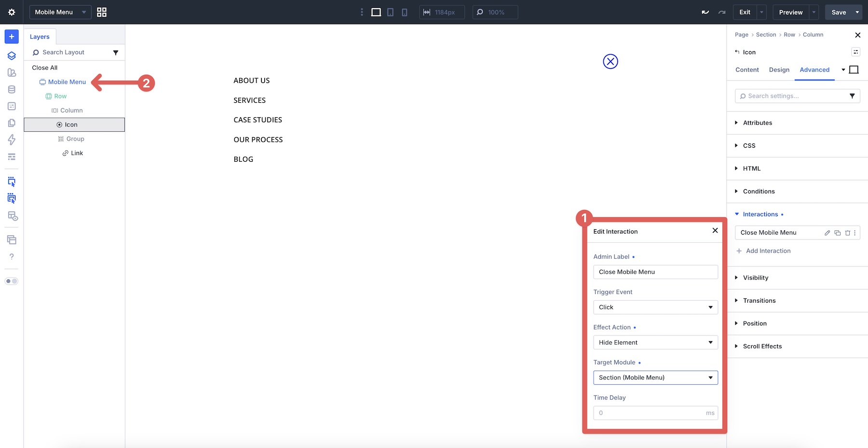Click the Time Delay input field
Image resolution: width=868 pixels, height=448 pixels.
[x=655, y=413]
